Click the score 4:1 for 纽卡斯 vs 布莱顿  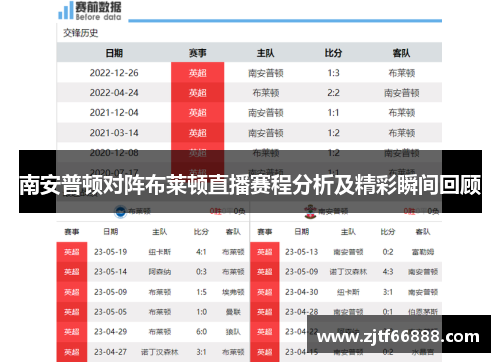[201, 252]
